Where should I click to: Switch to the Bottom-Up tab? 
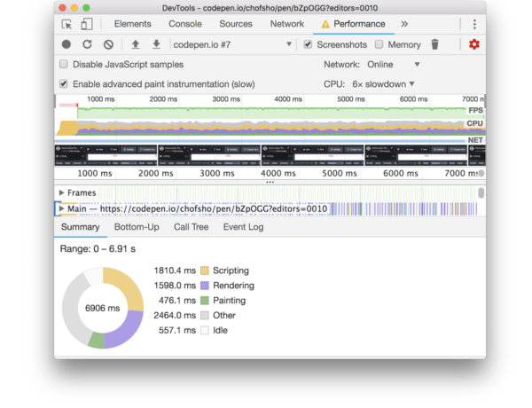[x=137, y=227]
